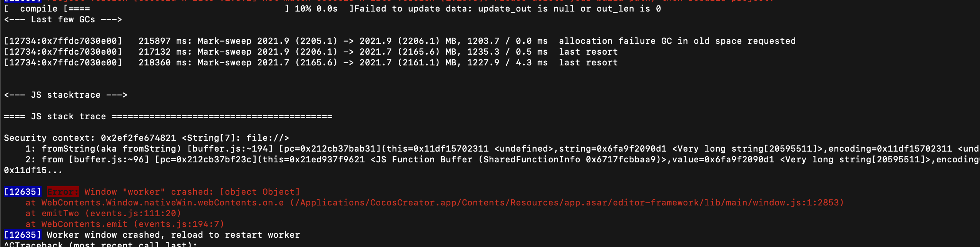Click the "==== JS stack trace" divider line

[168, 116]
